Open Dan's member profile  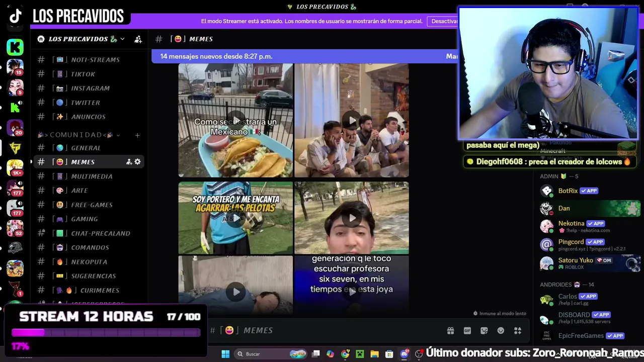click(590, 208)
